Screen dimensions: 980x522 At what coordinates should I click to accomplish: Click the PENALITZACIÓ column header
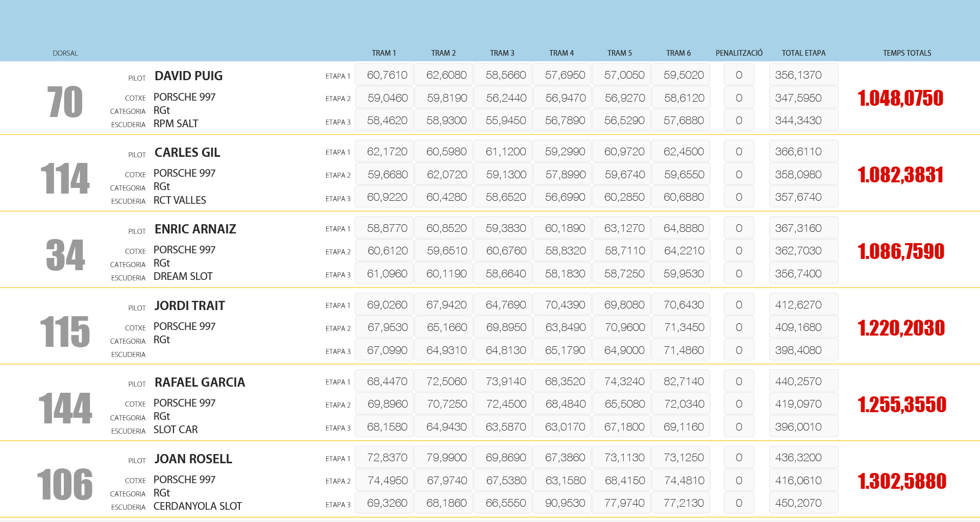[x=739, y=53]
